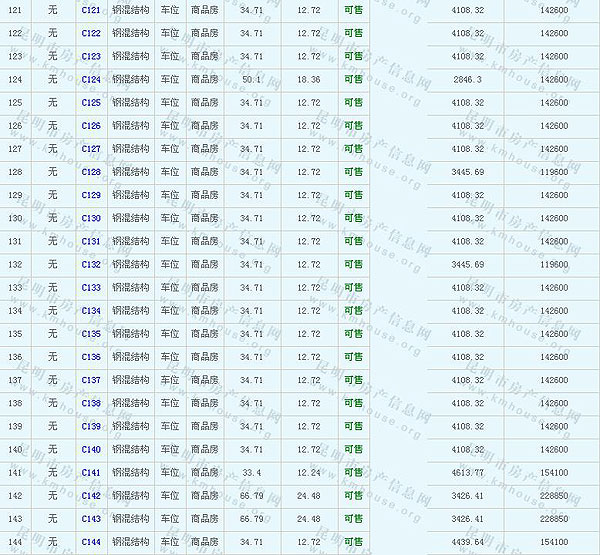This screenshot has width=600, height=555.
Task: Open the C132 parking space link
Action: [91, 264]
